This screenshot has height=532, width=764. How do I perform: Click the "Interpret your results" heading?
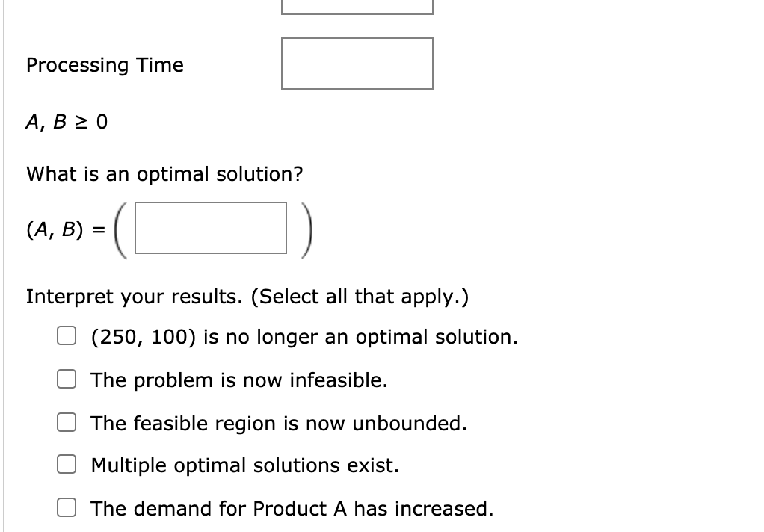click(247, 296)
